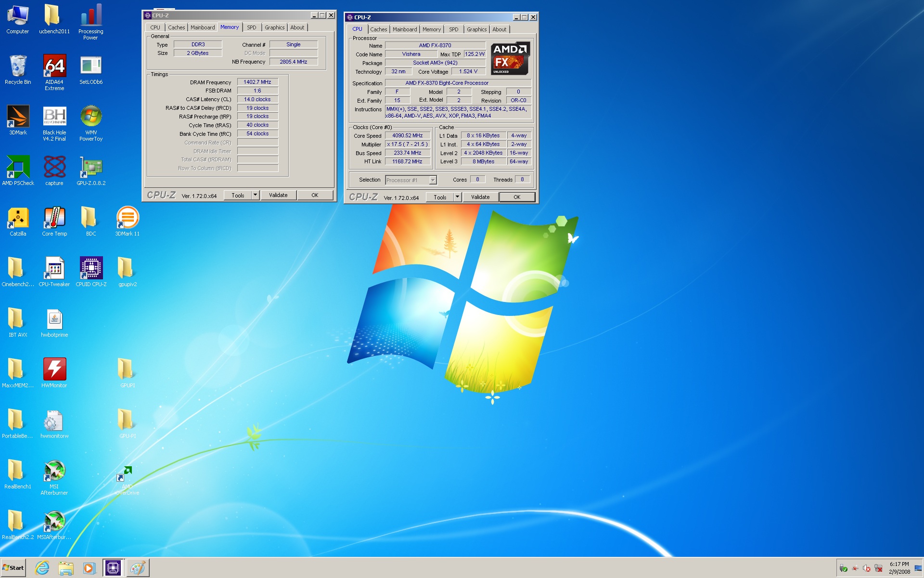Launch AIDA64 Extreme shortcut

(x=54, y=73)
